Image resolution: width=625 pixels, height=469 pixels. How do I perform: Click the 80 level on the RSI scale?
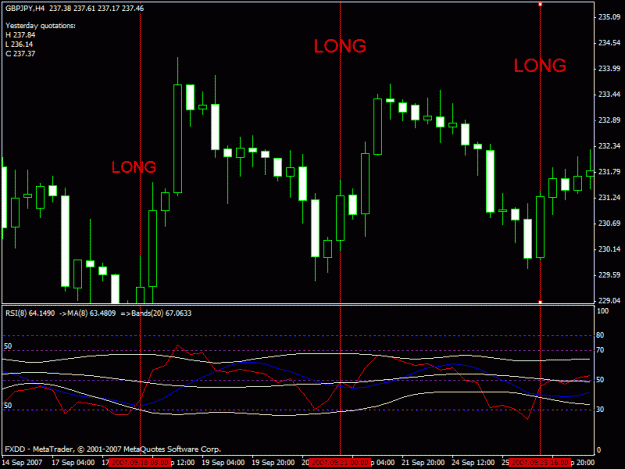(x=600, y=336)
